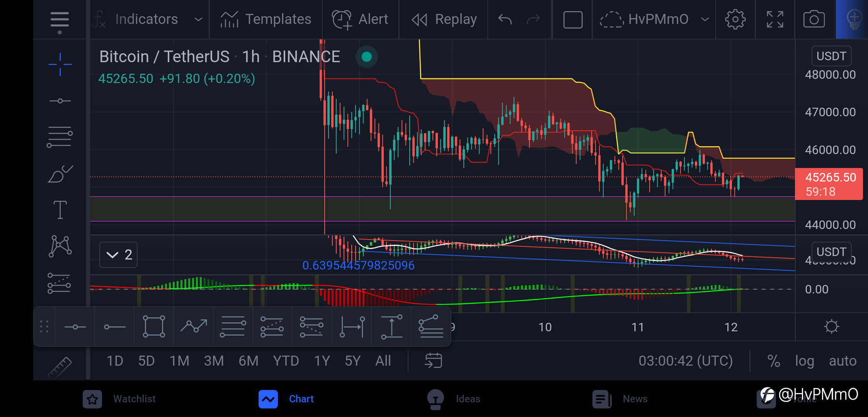
Task: Select the text annotation tool
Action: click(x=60, y=210)
